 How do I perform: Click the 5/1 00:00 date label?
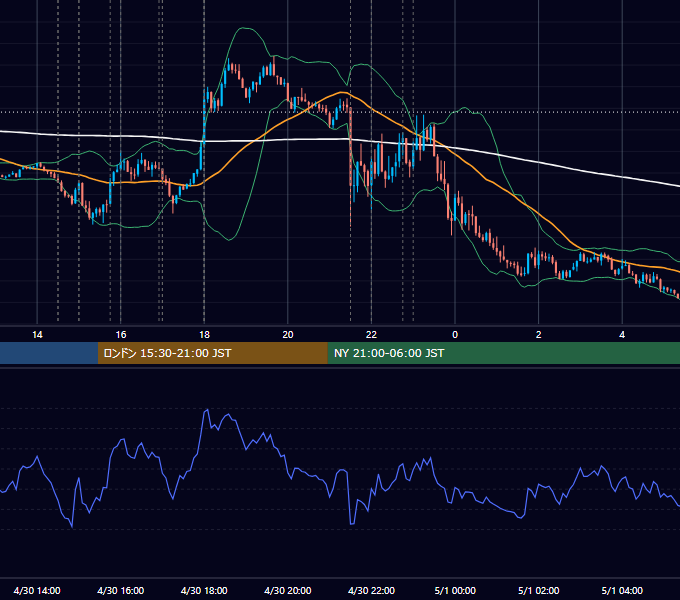pos(455,590)
